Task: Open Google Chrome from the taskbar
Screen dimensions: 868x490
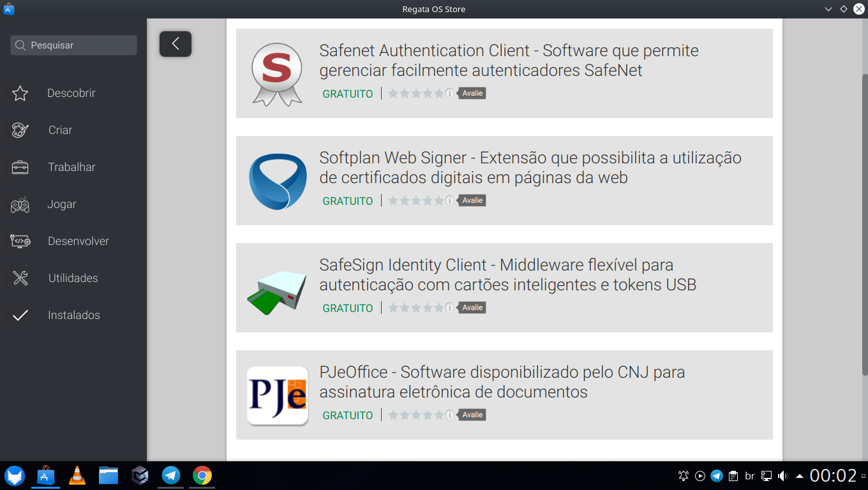Action: [x=201, y=475]
